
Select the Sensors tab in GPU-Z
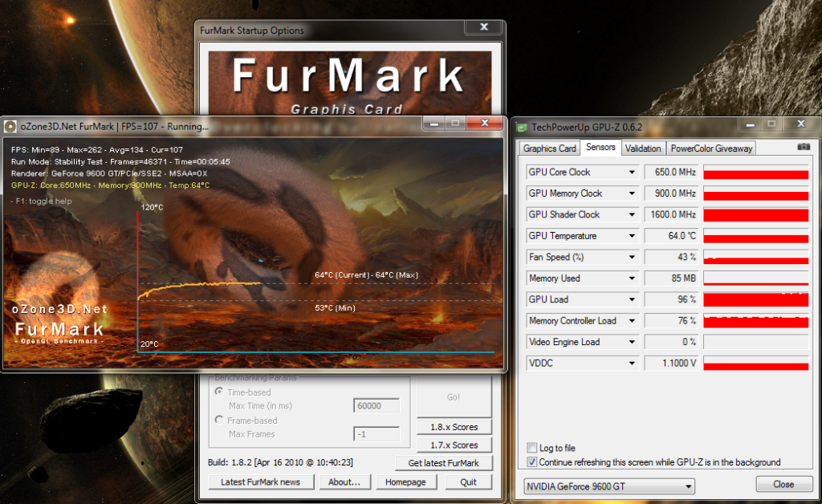(600, 147)
